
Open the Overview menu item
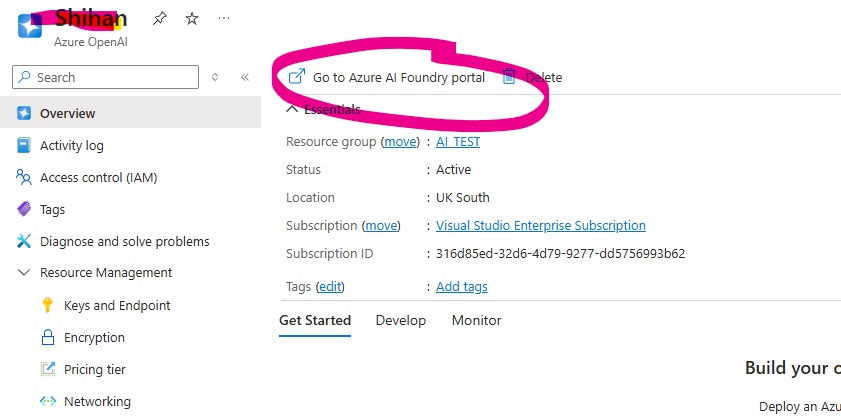point(67,113)
